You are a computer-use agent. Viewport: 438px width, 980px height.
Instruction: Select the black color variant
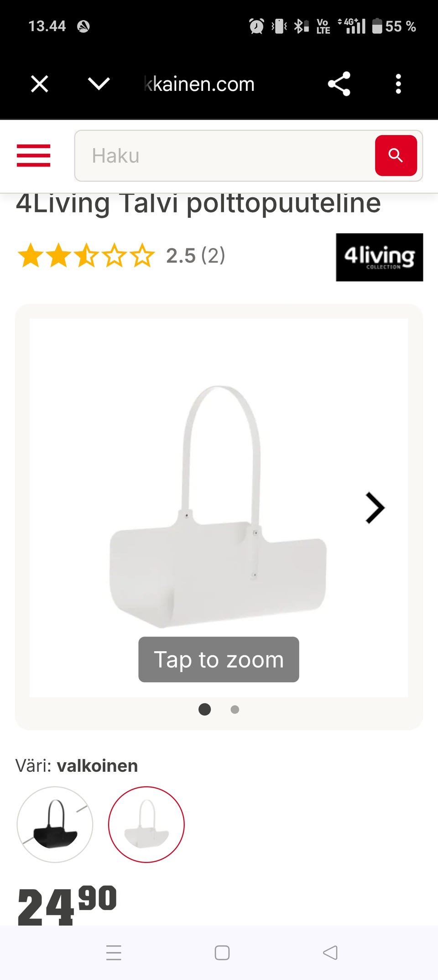(55, 824)
